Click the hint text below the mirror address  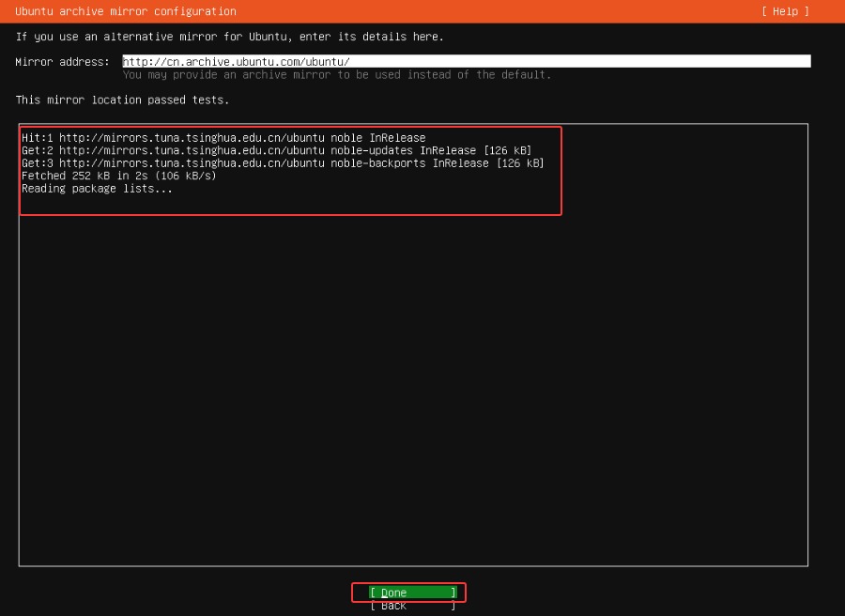336,75
